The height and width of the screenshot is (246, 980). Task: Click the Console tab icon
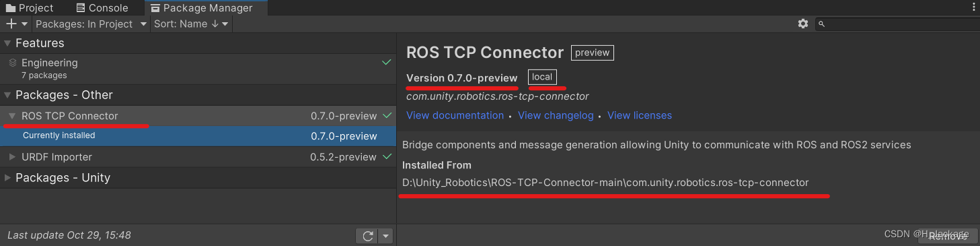[81, 8]
